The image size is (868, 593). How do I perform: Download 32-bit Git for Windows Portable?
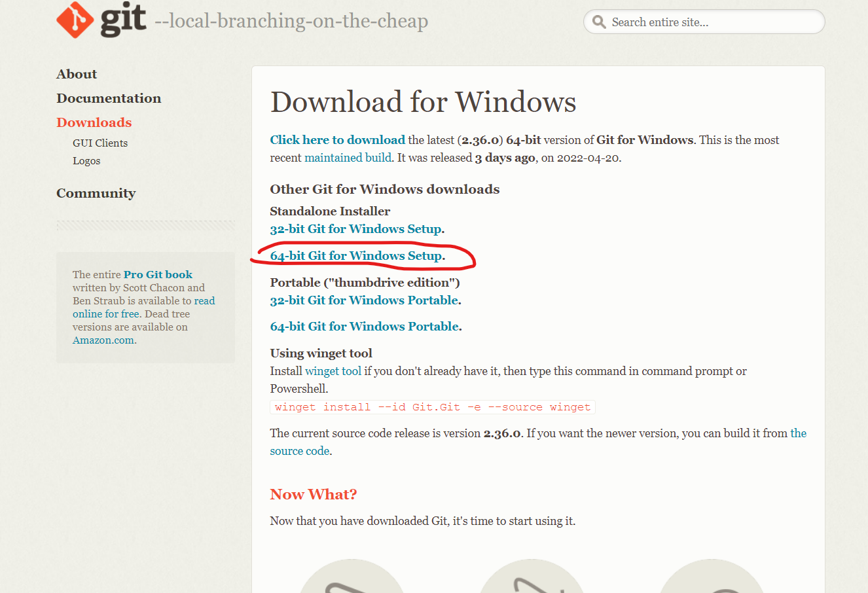tap(364, 300)
